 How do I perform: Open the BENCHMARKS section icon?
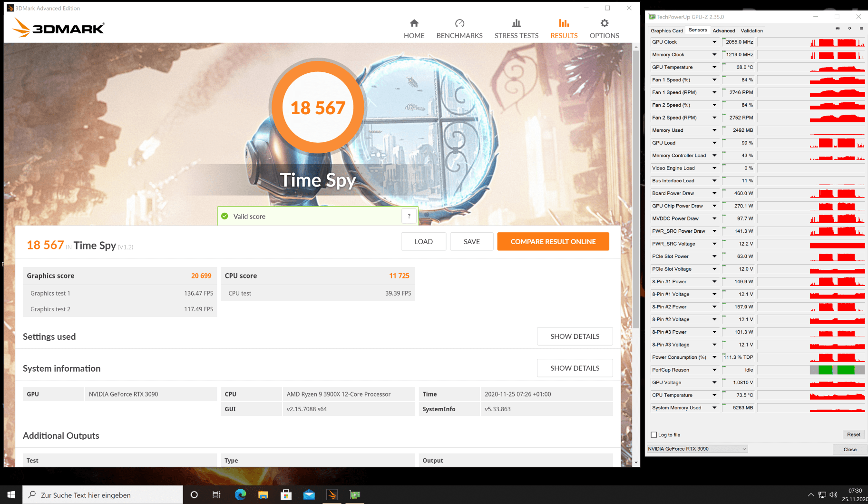[459, 23]
